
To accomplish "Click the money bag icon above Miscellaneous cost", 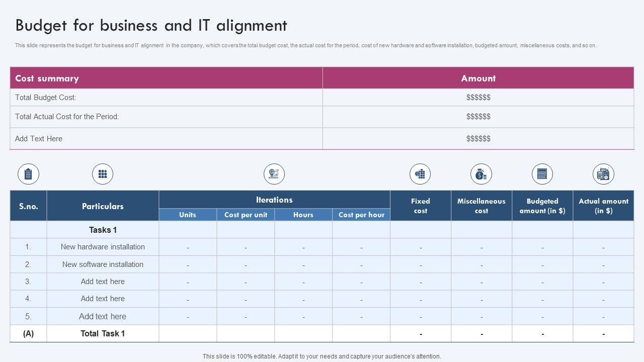I will (481, 174).
